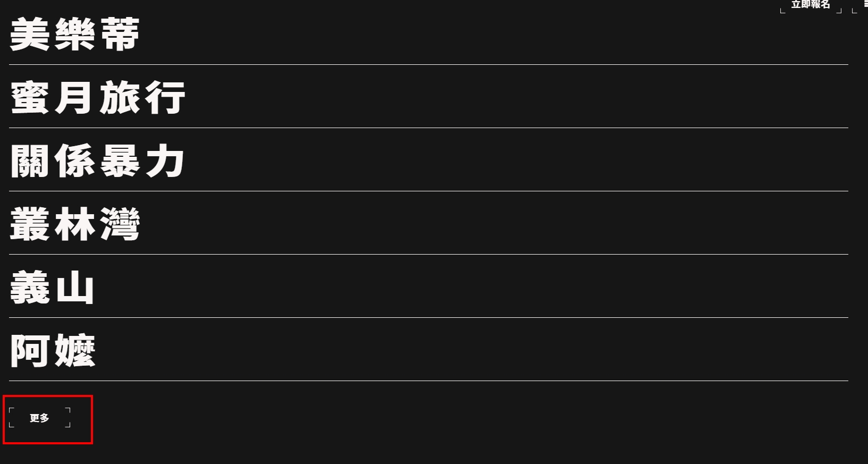This screenshot has height=464, width=868.
Task: Open the 義山 entry
Action: [52, 287]
